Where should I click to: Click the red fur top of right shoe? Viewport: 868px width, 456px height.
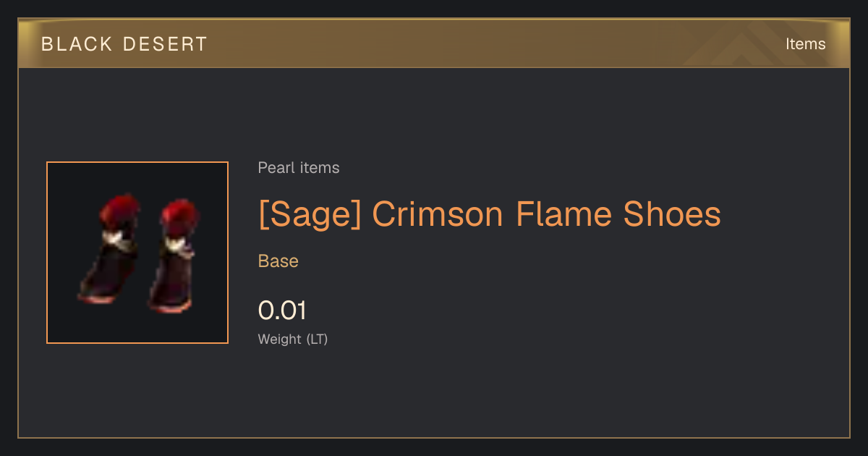179,216
